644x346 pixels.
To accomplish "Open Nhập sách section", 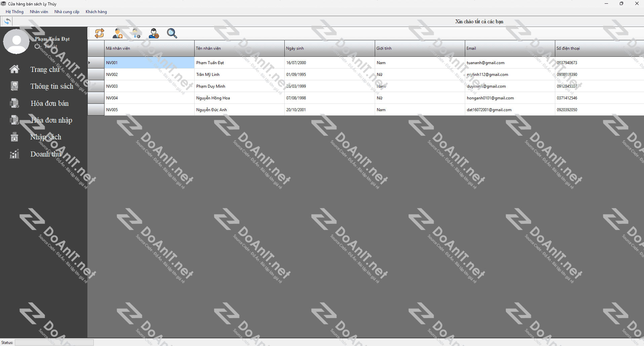I will click(46, 137).
